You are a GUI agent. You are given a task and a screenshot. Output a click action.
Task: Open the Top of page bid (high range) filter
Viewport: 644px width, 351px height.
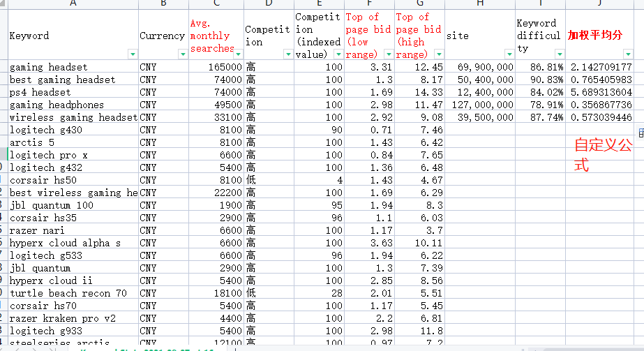click(x=439, y=54)
